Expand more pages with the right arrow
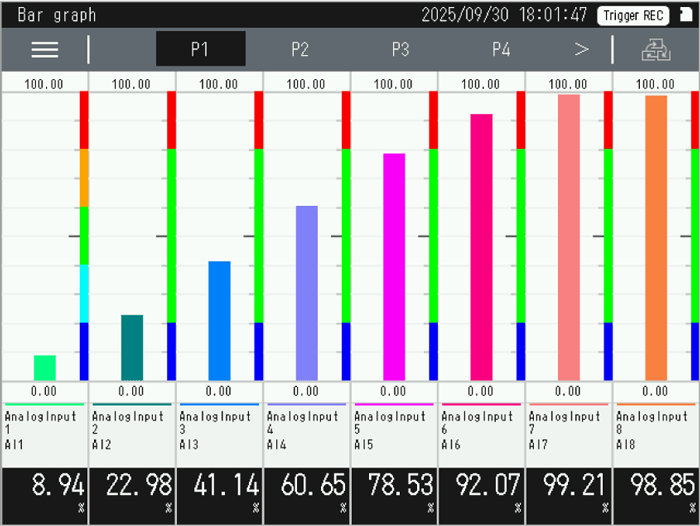Viewport: 700px width, 526px height. [x=581, y=49]
